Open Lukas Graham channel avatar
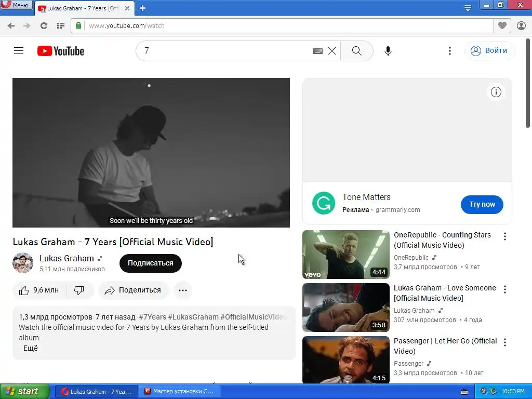The width and height of the screenshot is (532, 399). click(23, 263)
